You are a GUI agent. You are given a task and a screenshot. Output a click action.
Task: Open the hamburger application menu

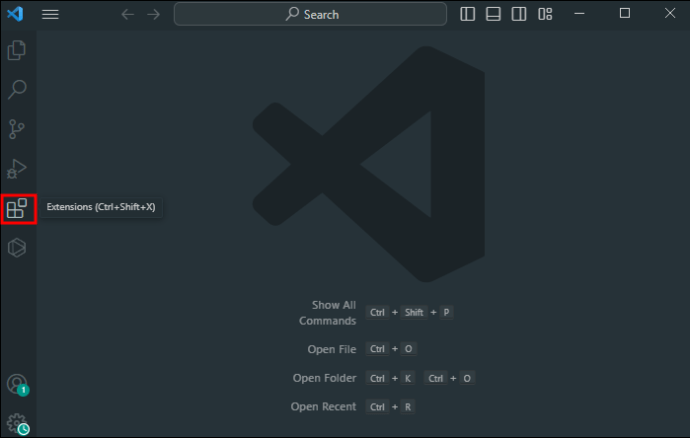pos(50,14)
